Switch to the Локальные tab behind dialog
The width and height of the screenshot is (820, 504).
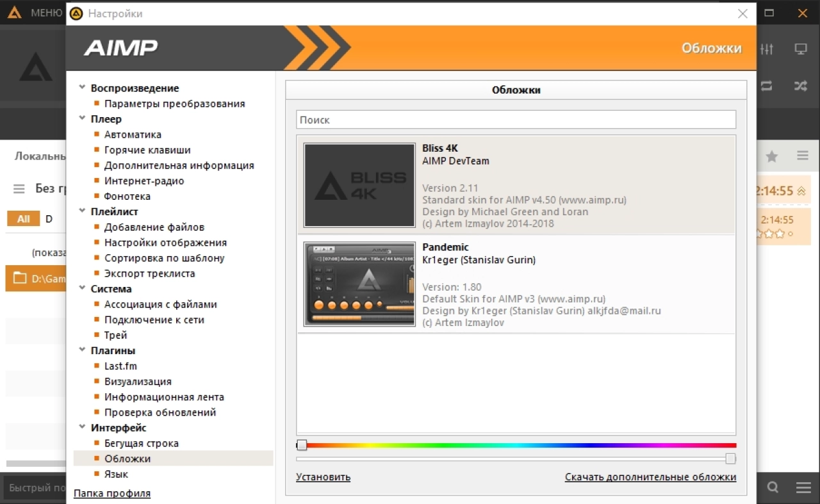click(40, 156)
